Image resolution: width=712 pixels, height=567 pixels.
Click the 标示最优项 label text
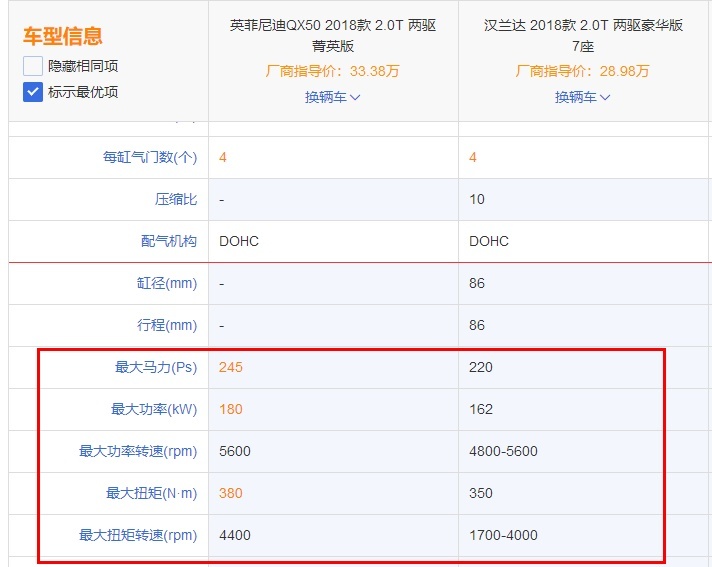pos(83,92)
